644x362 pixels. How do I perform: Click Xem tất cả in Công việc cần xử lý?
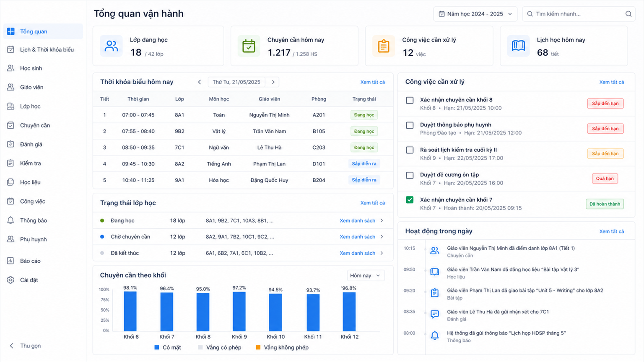pyautogui.click(x=611, y=82)
